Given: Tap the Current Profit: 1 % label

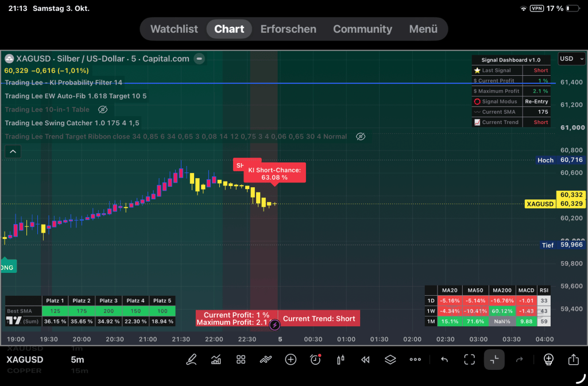Looking at the screenshot, I should point(236,315).
